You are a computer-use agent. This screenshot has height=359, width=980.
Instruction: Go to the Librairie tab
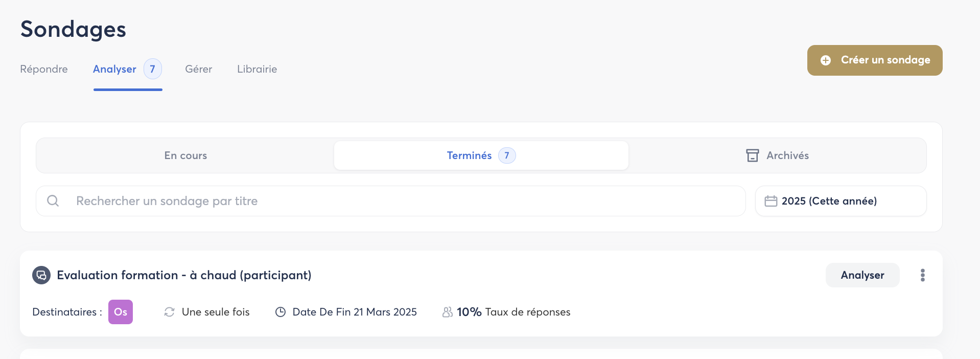(x=257, y=69)
